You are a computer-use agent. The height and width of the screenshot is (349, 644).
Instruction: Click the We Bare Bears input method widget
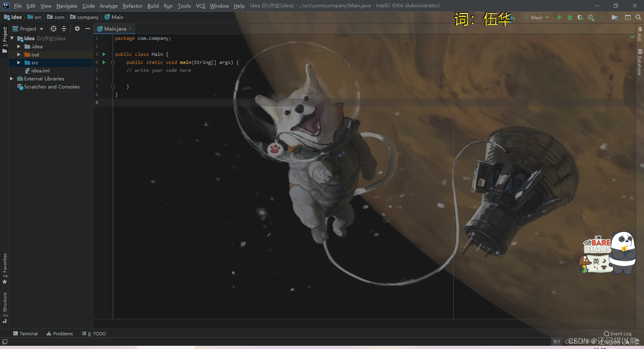[609, 253]
